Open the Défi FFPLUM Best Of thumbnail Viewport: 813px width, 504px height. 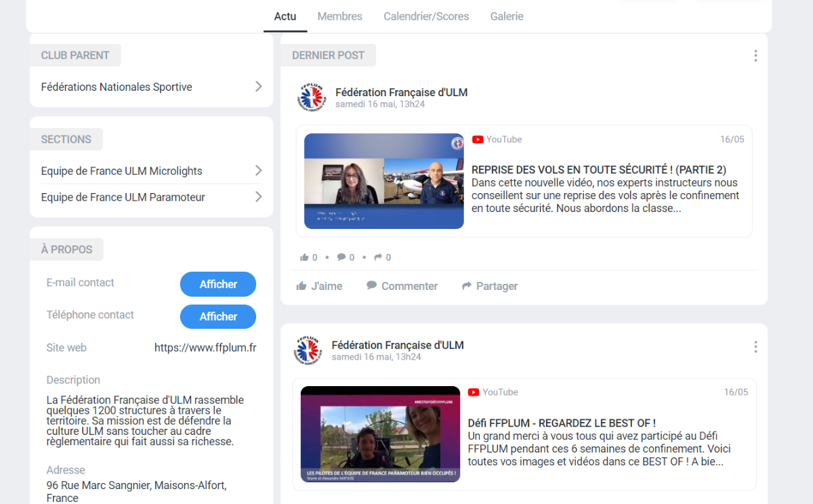click(380, 434)
